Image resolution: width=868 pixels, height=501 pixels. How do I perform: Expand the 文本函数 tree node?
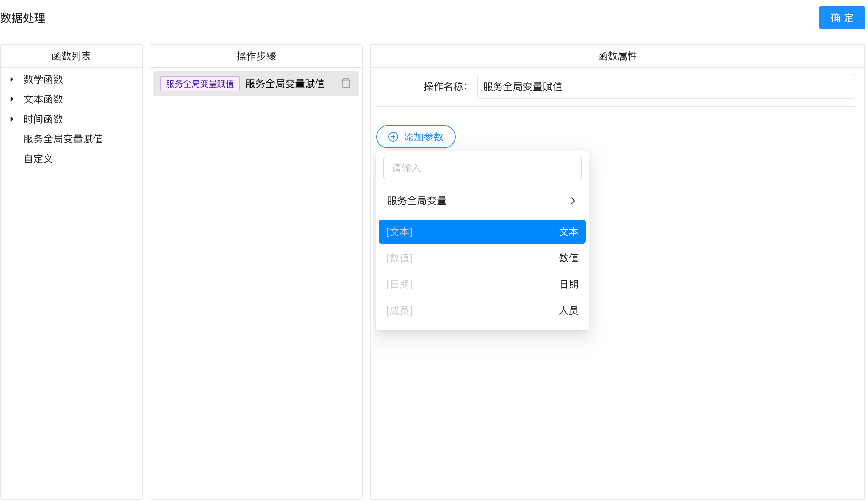[12, 99]
